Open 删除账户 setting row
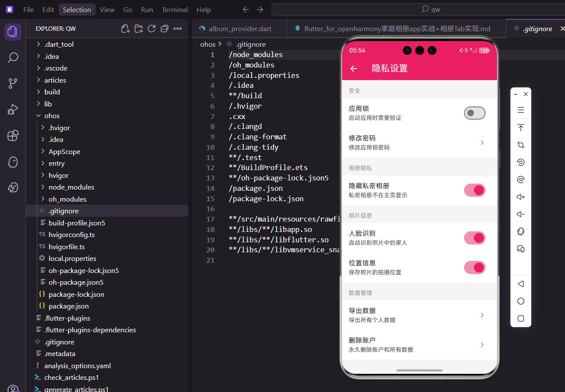Image resolution: width=565 pixels, height=392 pixels. 419,344
